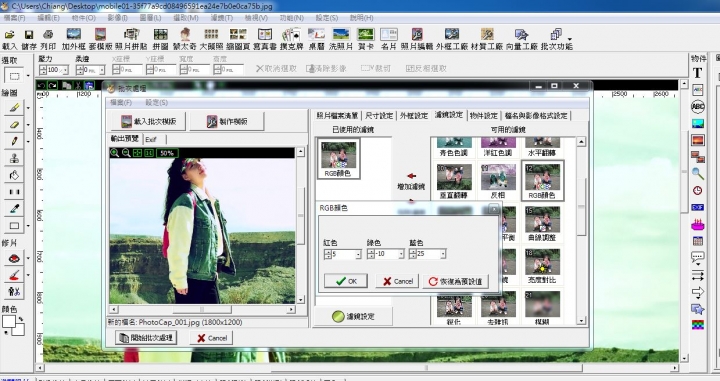Open the 撲克牌 (poker cards) tool
This screenshot has width=720, height=381.
[291, 34]
